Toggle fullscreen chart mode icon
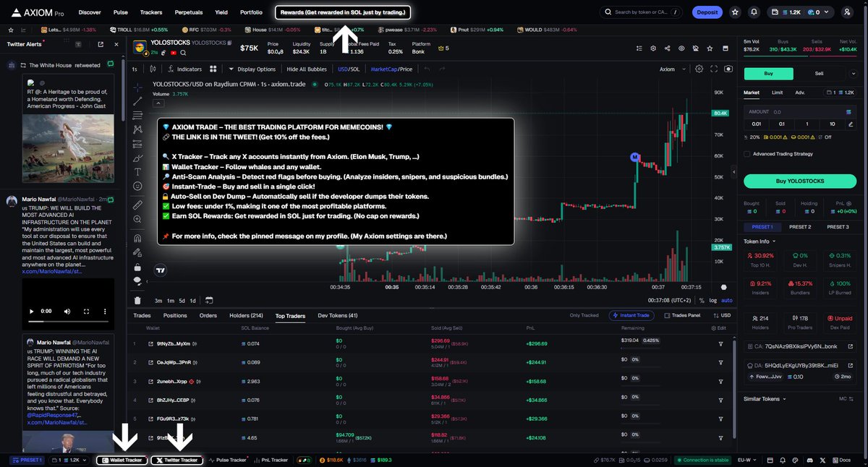Image resolution: width=868 pixels, height=467 pixels. [x=714, y=69]
